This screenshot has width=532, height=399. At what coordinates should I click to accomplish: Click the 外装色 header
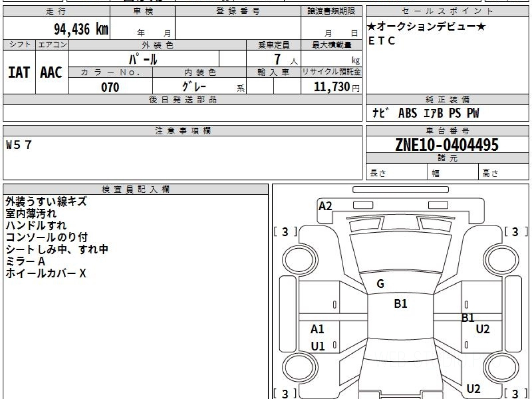click(157, 45)
